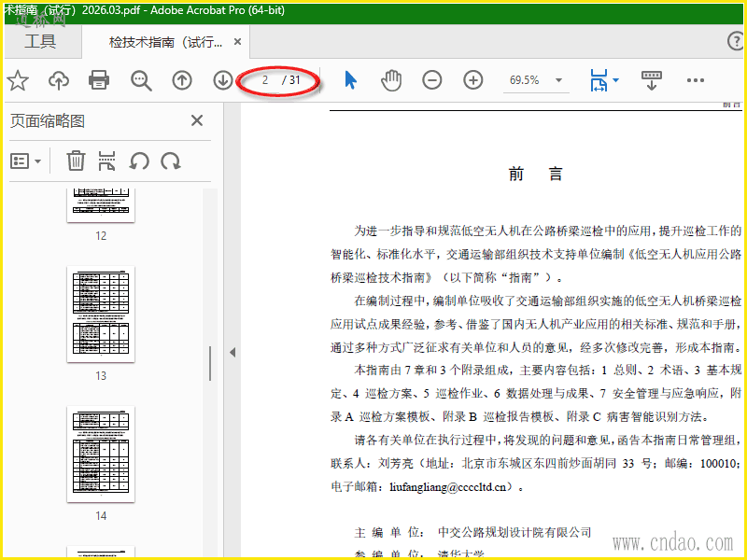Click the fit width page icon
Screen dimensions: 747x560
coord(599,80)
